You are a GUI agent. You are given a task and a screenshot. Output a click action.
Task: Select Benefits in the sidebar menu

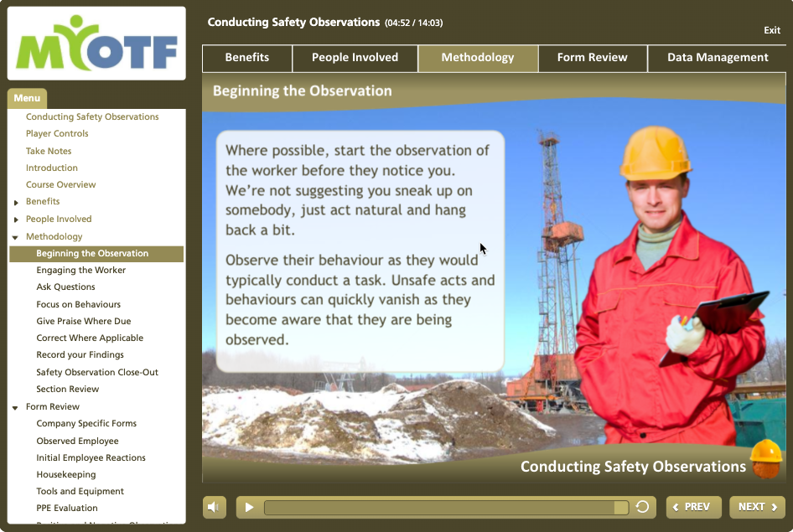click(43, 202)
